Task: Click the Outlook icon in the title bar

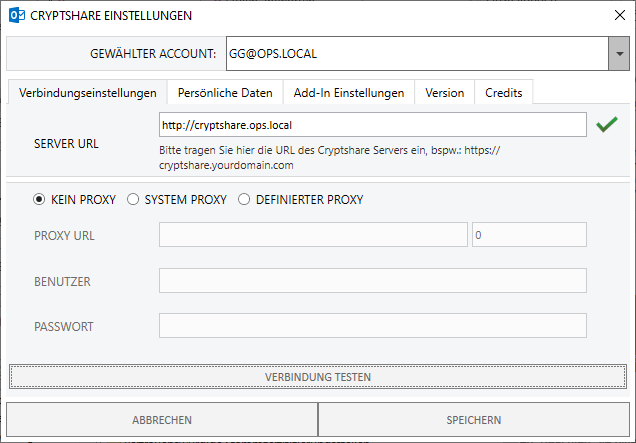Action: pyautogui.click(x=16, y=16)
